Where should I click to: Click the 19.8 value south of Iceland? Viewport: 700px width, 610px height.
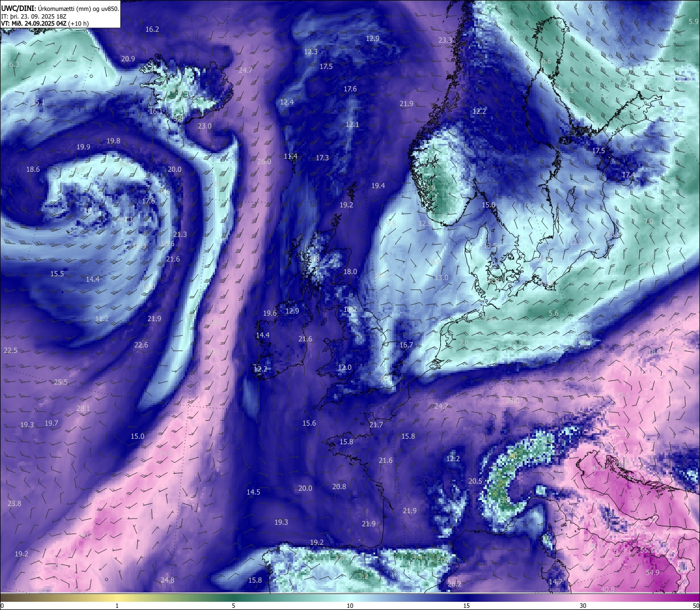113,141
